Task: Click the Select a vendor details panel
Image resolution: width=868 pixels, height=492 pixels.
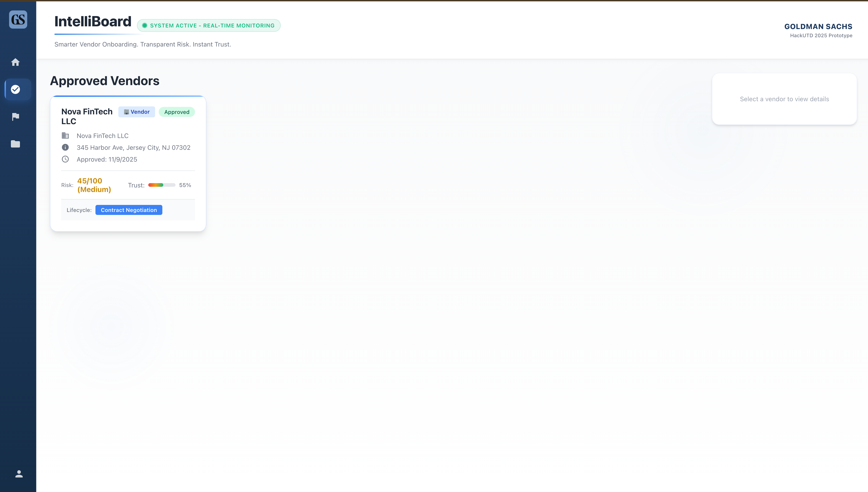Action: (784, 99)
